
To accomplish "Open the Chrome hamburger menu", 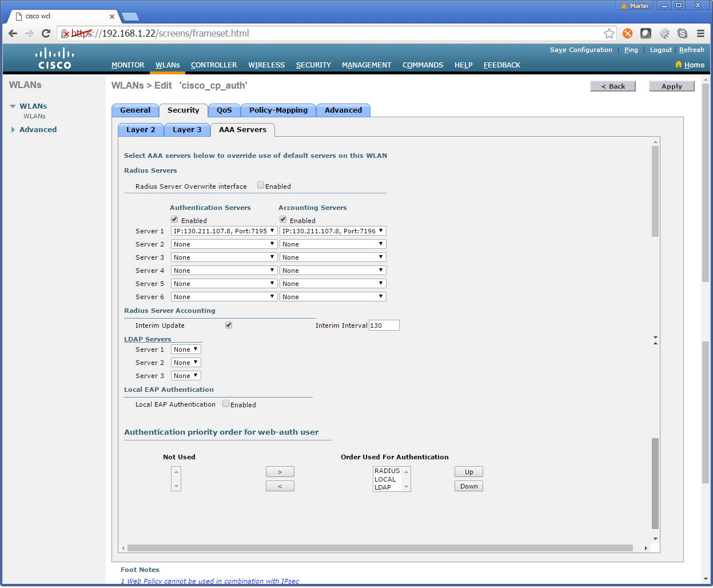I will (x=700, y=33).
